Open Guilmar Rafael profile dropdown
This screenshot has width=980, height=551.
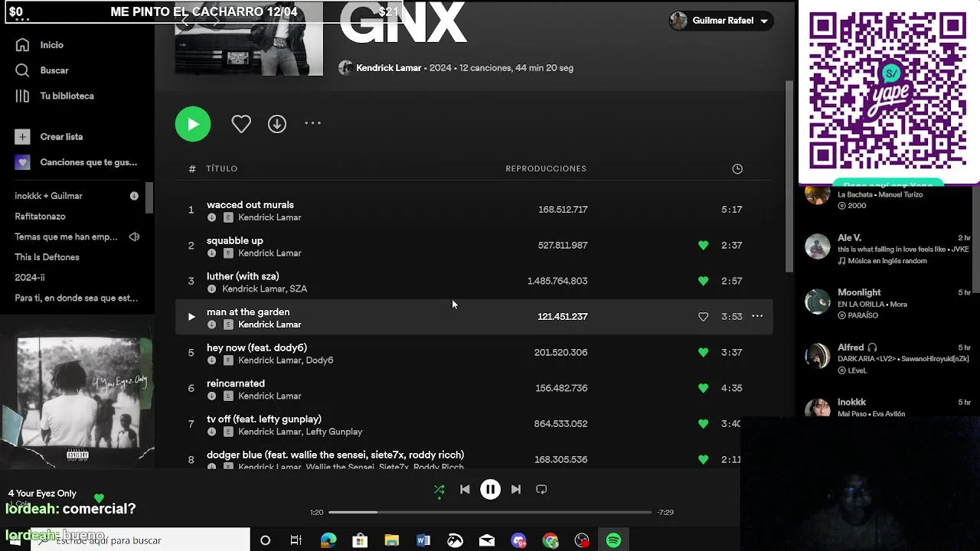tap(720, 21)
